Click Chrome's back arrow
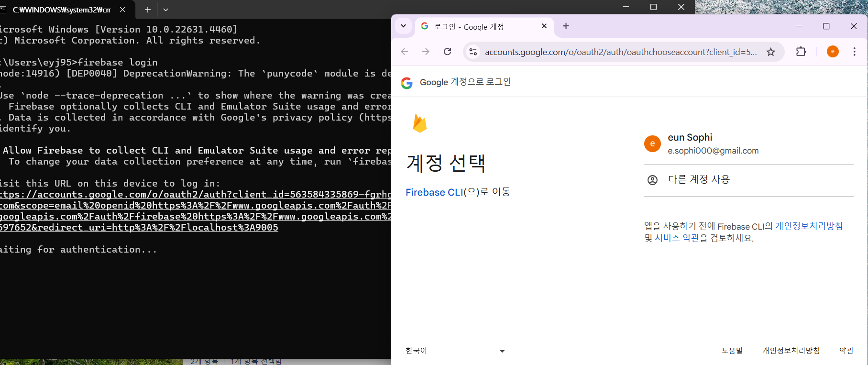Image resolution: width=868 pixels, height=365 pixels. point(405,52)
